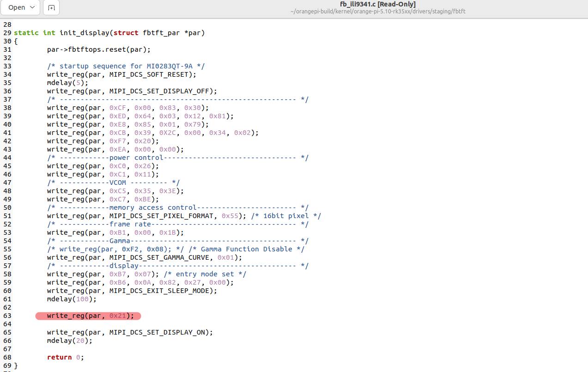
Task: Click the write_reg line with 0xE8 register
Action: click(128, 124)
